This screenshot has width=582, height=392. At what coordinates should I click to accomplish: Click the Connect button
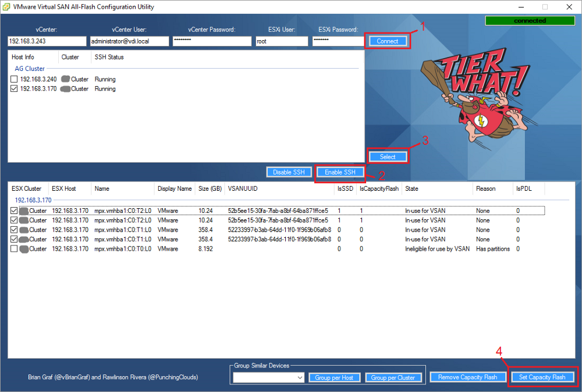point(388,41)
